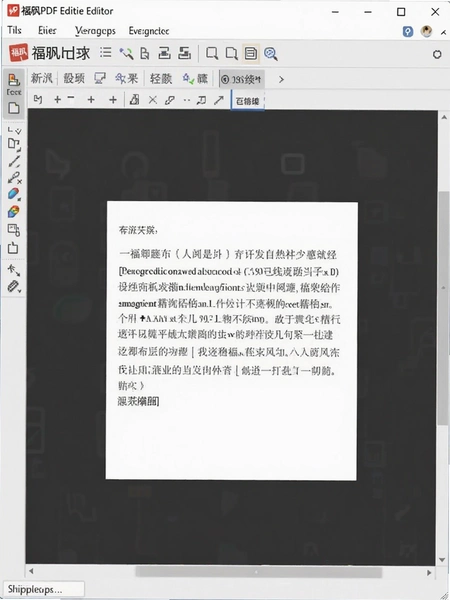Click the 果 item with blue icon
The height and width of the screenshot is (600, 450).
[126, 78]
